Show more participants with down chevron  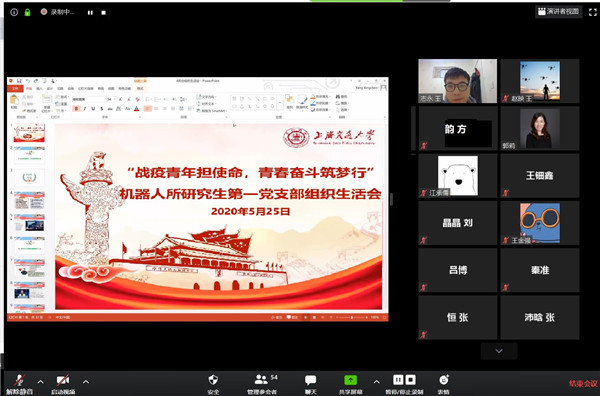tap(499, 351)
